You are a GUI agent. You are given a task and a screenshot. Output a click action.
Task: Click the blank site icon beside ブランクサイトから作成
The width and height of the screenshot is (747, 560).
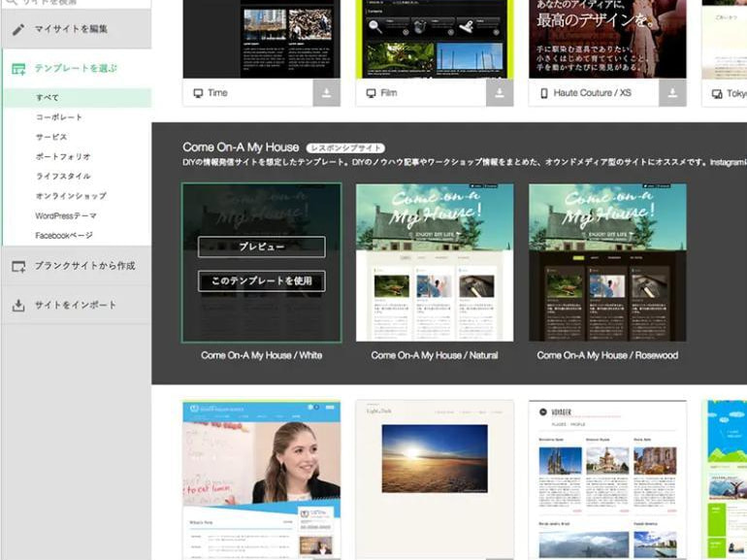18,266
